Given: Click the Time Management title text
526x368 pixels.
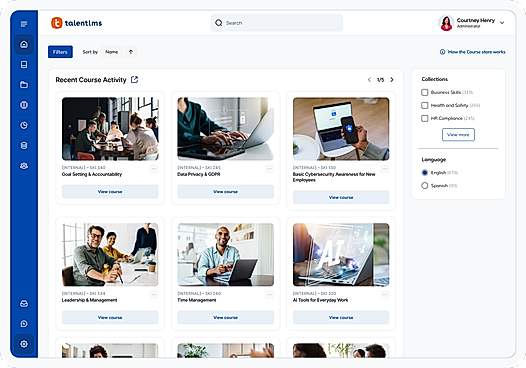Looking at the screenshot, I should (197, 300).
